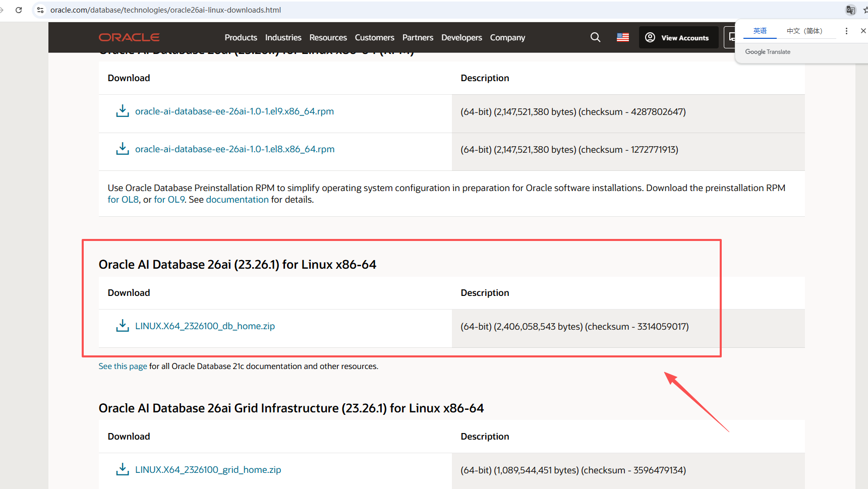Open the Developers menu
Screen dimensions: 868x489
coord(461,37)
